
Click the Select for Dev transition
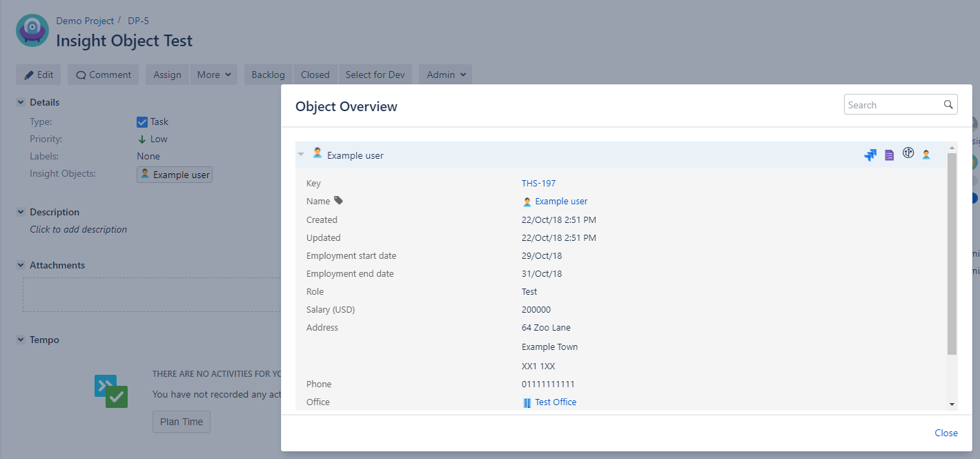click(x=375, y=75)
